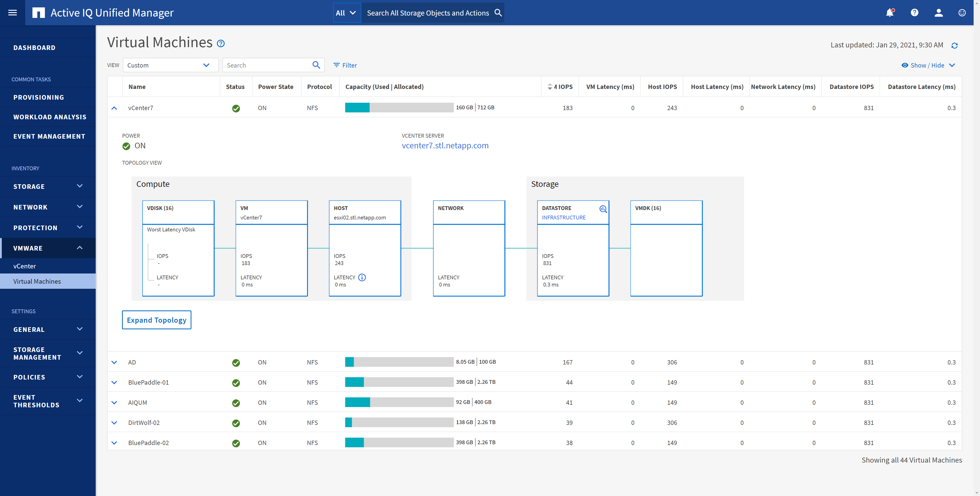Click the host latency info icon

coord(362,278)
